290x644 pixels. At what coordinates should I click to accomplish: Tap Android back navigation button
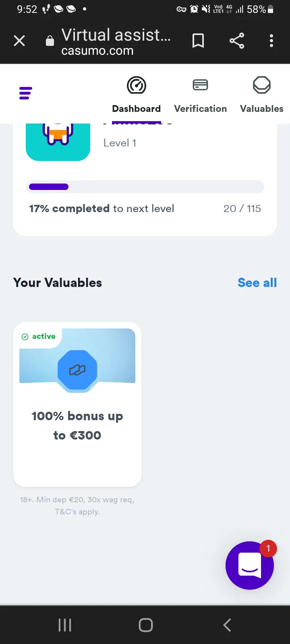coord(227,625)
